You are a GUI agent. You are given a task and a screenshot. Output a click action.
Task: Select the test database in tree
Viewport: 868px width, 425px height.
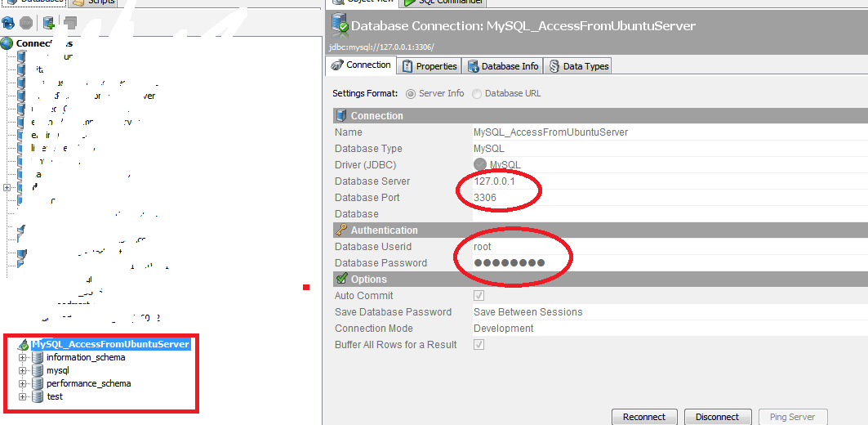tap(55, 396)
